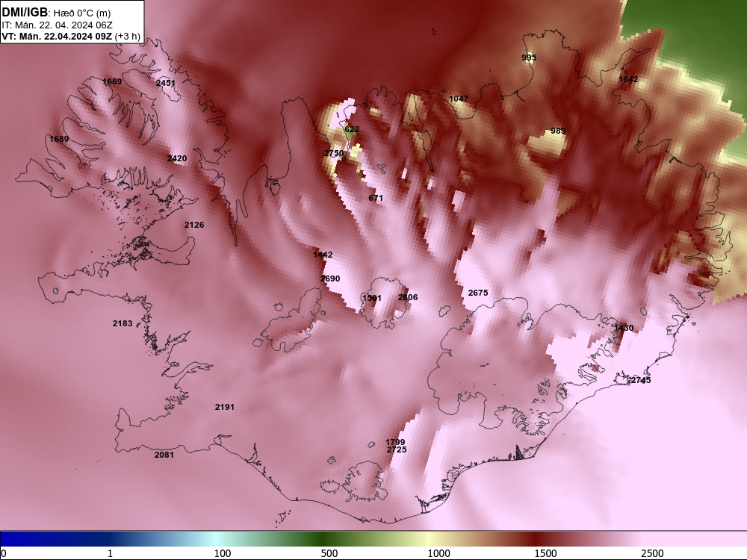The height and width of the screenshot is (560, 747).
Task: Click the DMI/IGB title in the header
Action: click(x=25, y=12)
